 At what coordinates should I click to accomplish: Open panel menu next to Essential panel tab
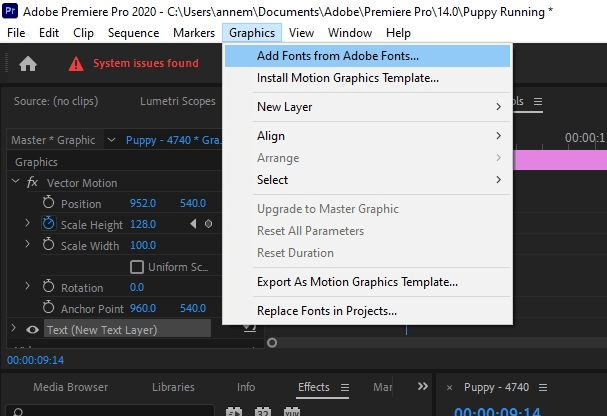click(538, 101)
